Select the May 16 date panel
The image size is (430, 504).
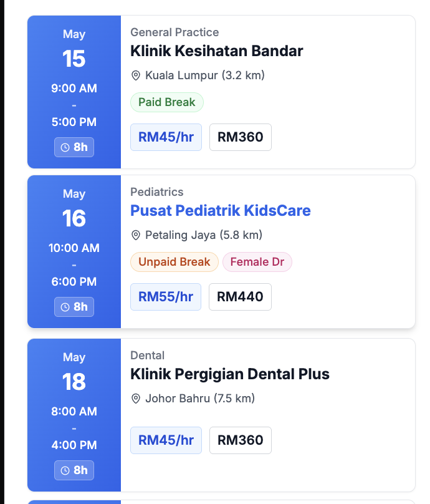pyautogui.click(x=74, y=251)
